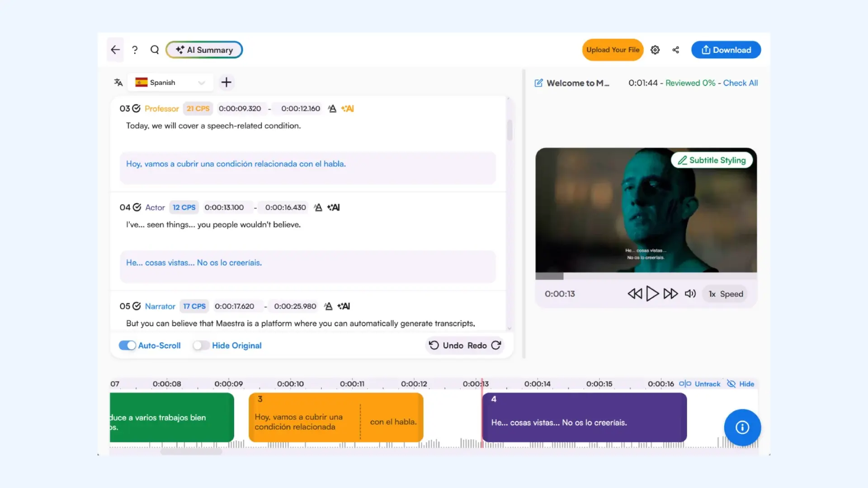Click Untrack above the timeline
This screenshot has height=488, width=868.
700,384
